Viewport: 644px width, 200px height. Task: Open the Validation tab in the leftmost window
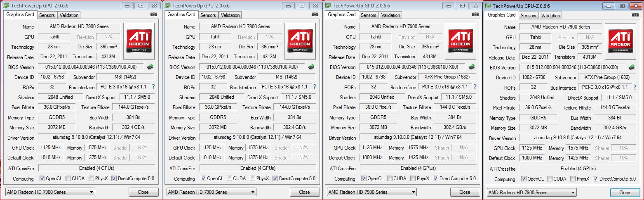coord(69,15)
